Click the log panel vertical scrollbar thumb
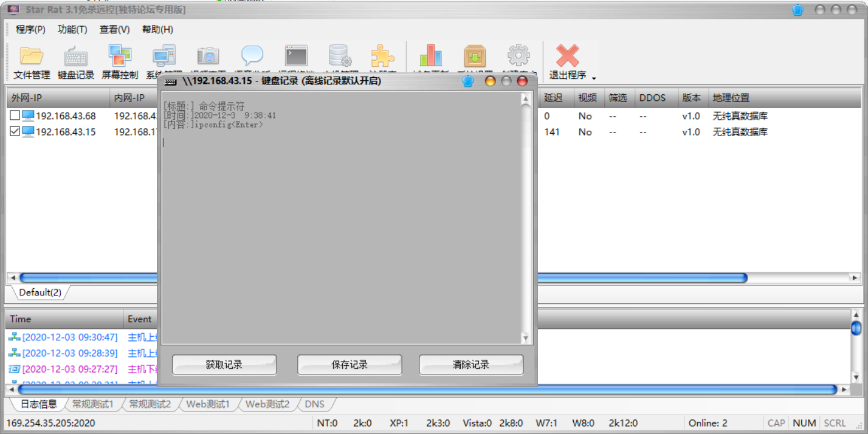This screenshot has height=434, width=868. pyautogui.click(x=856, y=328)
